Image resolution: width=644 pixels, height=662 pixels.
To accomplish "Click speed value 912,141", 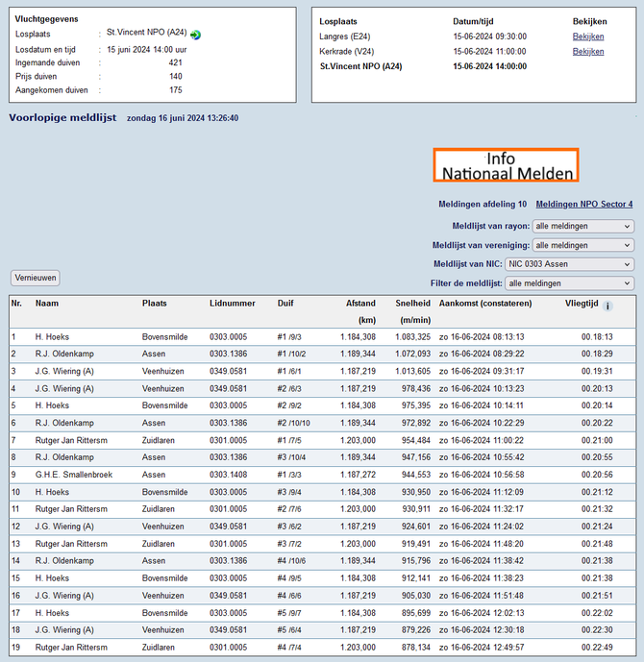I will tap(416, 578).
